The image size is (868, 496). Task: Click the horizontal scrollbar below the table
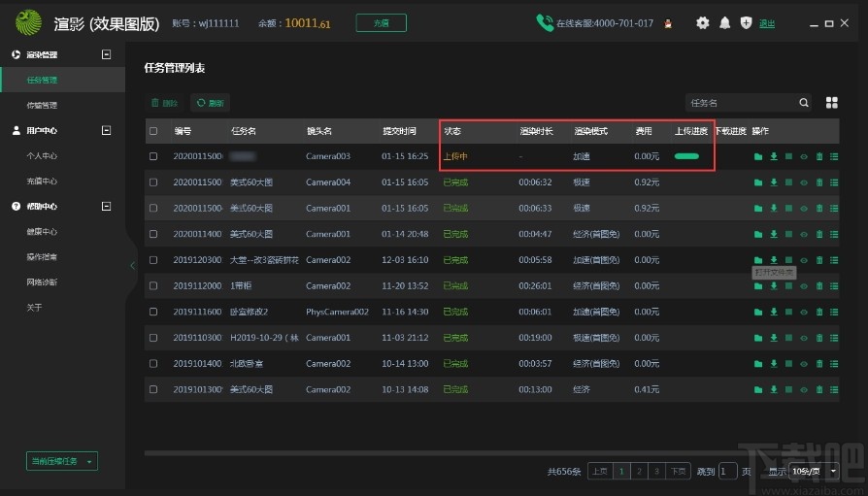(491, 453)
